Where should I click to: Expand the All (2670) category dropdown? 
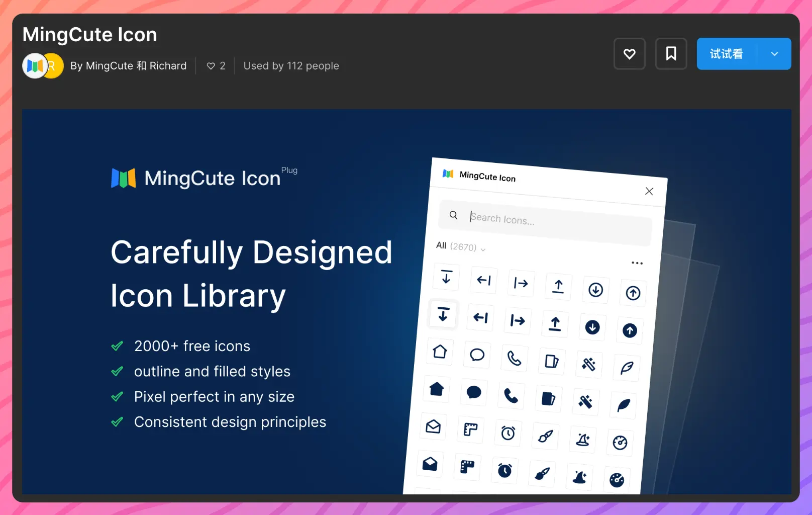click(461, 246)
